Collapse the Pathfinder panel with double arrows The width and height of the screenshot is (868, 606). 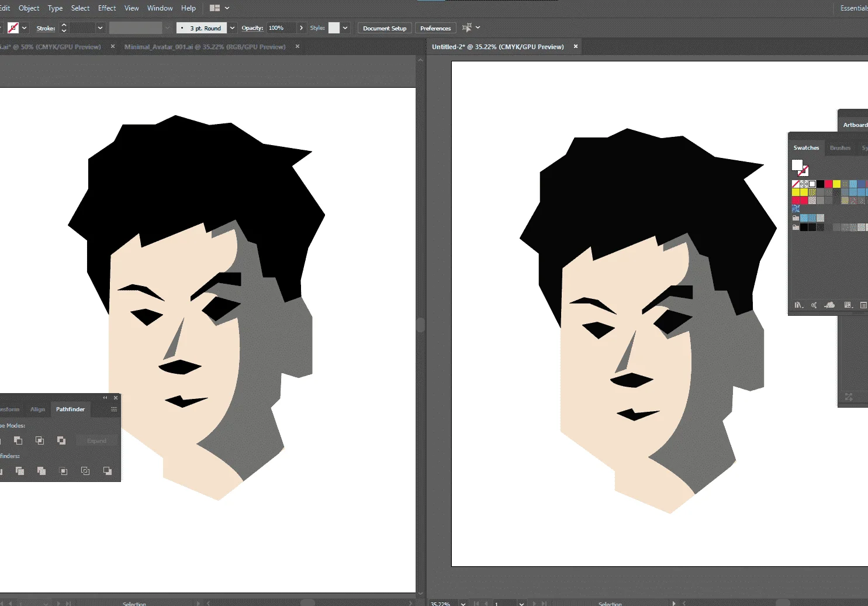[x=105, y=398]
